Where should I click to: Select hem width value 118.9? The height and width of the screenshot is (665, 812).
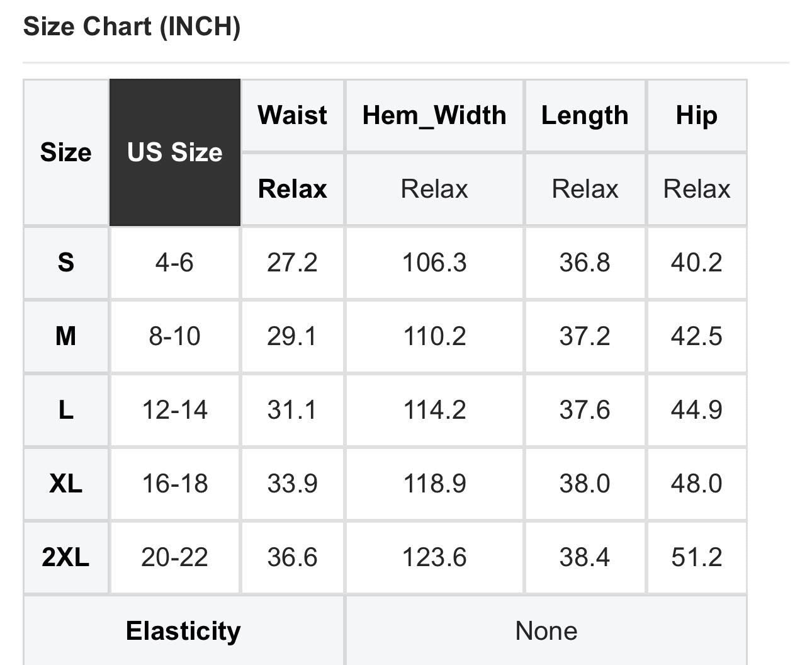pos(434,484)
